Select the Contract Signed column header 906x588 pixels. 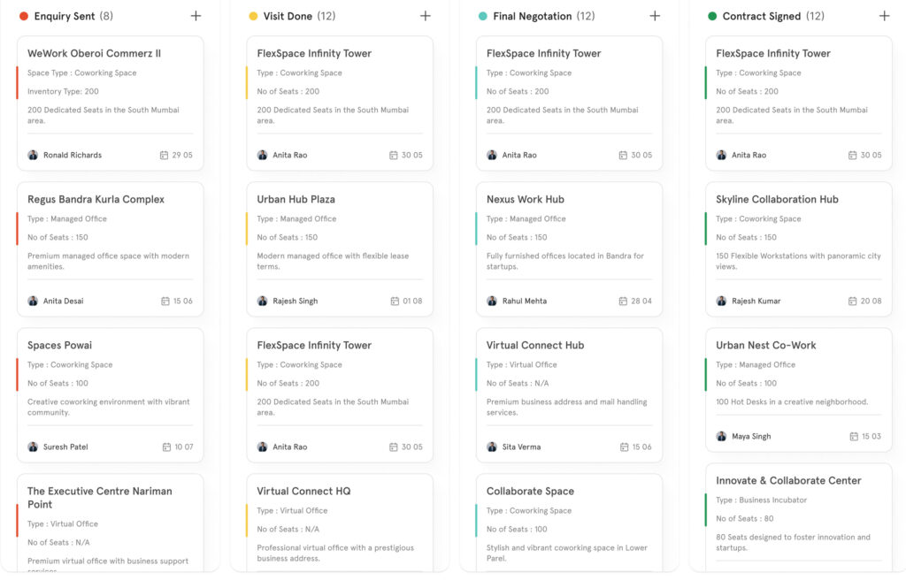761,17
